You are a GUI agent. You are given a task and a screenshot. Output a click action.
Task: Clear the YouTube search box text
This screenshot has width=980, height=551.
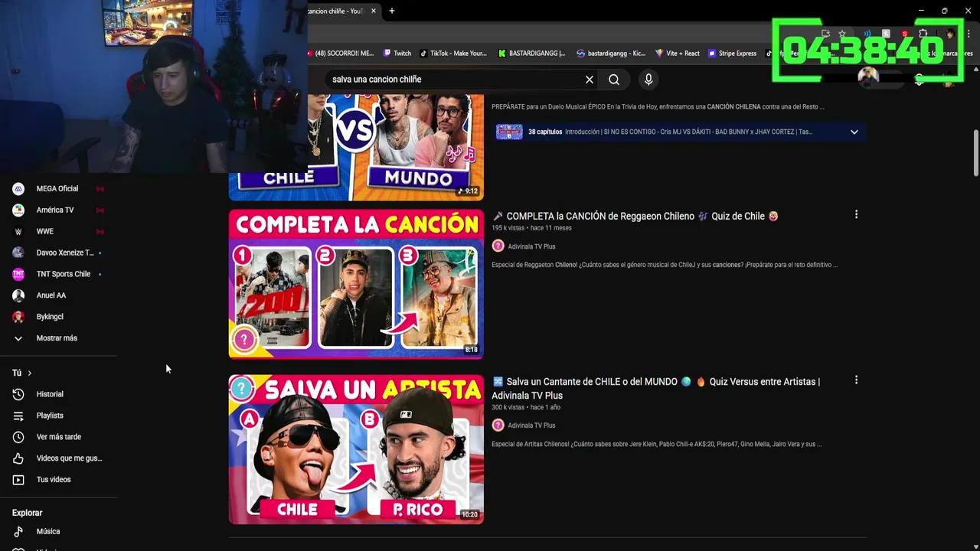[590, 80]
